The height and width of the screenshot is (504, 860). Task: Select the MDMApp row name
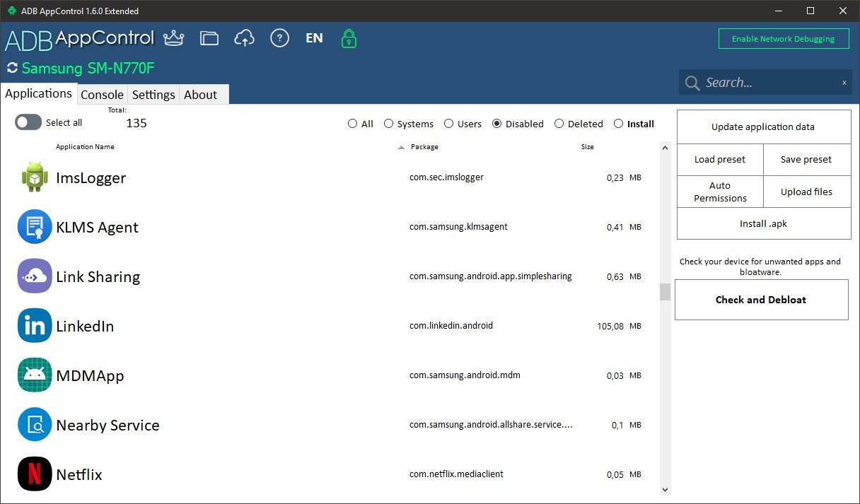point(90,376)
